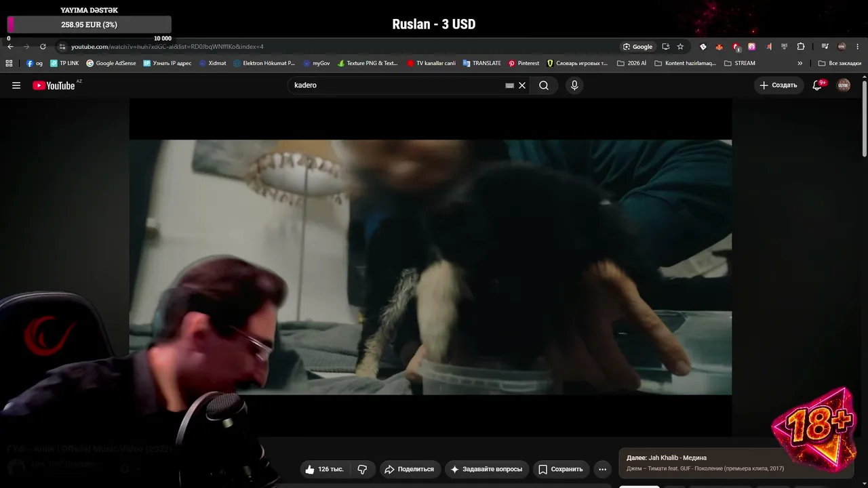Expand the 2026 AI bookmark folder

[x=631, y=63]
